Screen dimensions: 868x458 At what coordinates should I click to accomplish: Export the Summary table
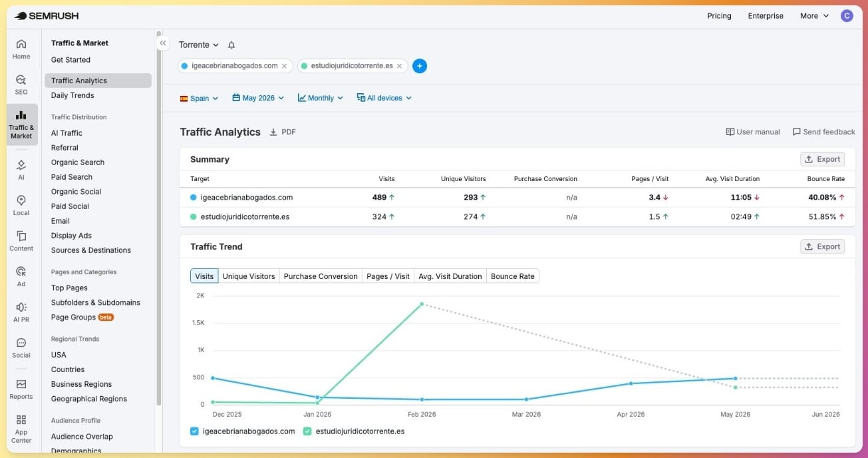(x=823, y=159)
